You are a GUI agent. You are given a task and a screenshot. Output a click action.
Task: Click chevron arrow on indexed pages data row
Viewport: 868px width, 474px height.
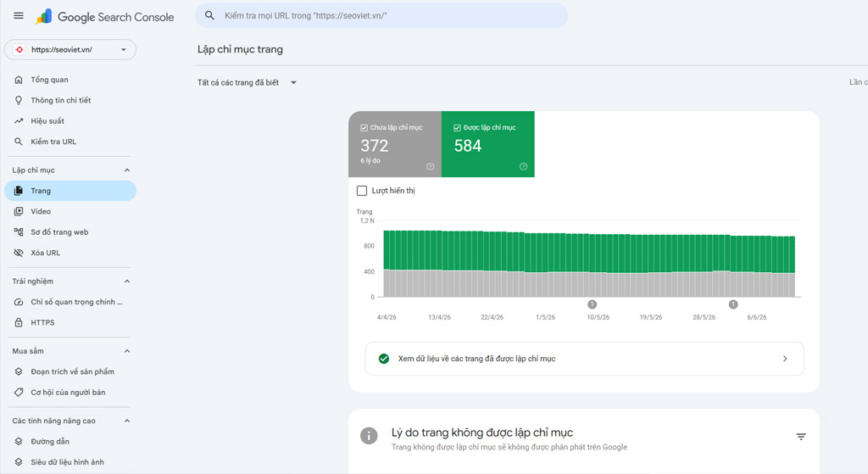coord(785,359)
